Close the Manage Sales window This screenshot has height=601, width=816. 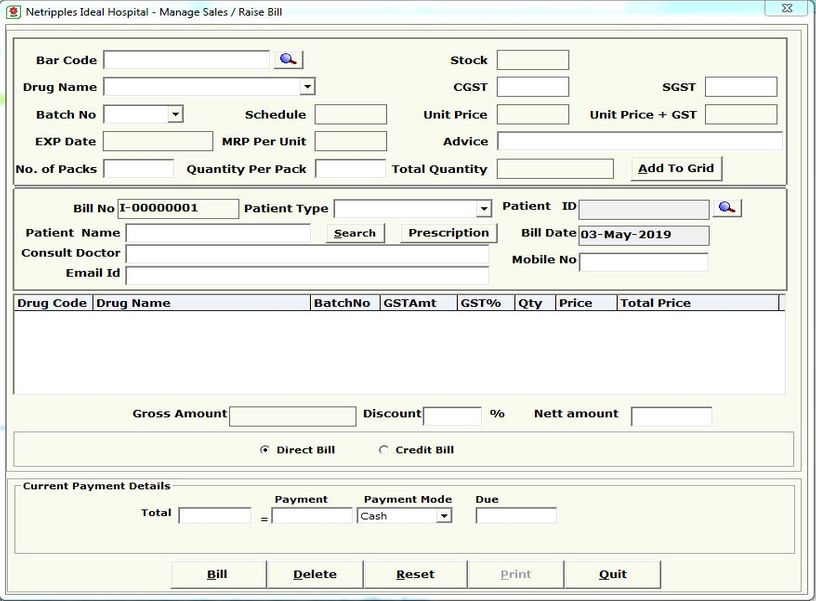coord(787,8)
